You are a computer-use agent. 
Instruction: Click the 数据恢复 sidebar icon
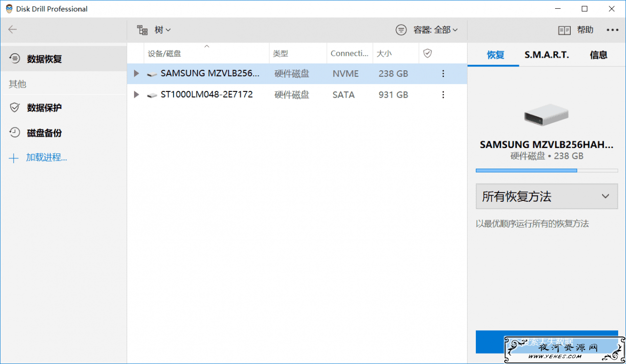coord(15,59)
